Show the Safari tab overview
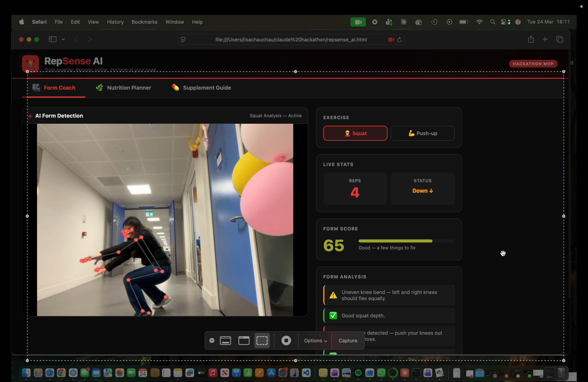 [560, 39]
